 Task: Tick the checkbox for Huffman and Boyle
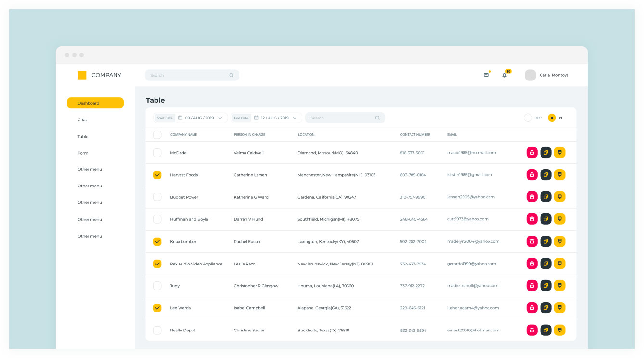point(157,219)
